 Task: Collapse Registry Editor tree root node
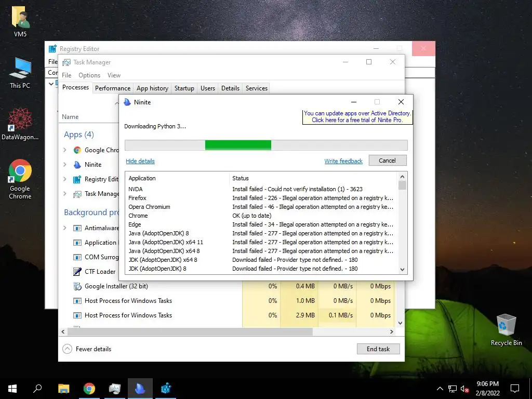point(51,84)
